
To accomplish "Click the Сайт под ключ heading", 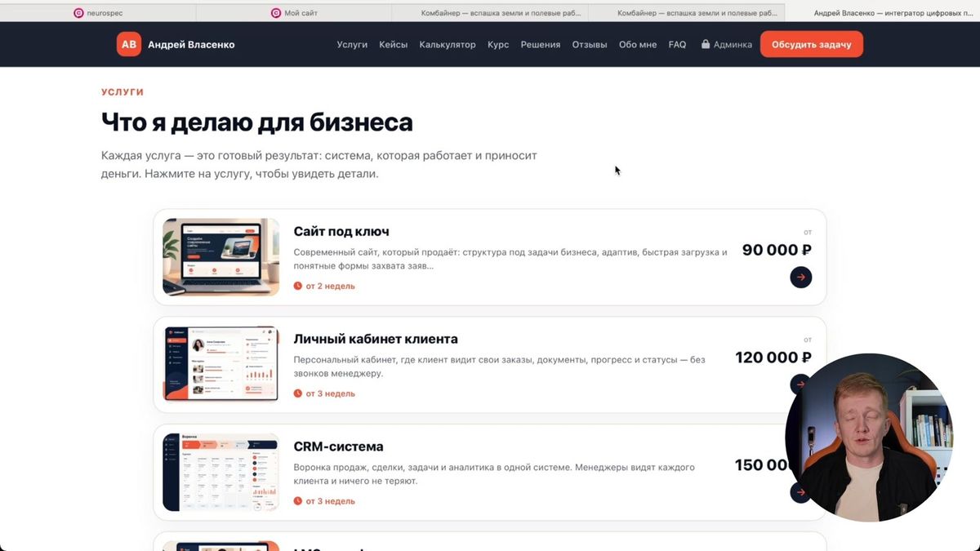I will point(341,232).
